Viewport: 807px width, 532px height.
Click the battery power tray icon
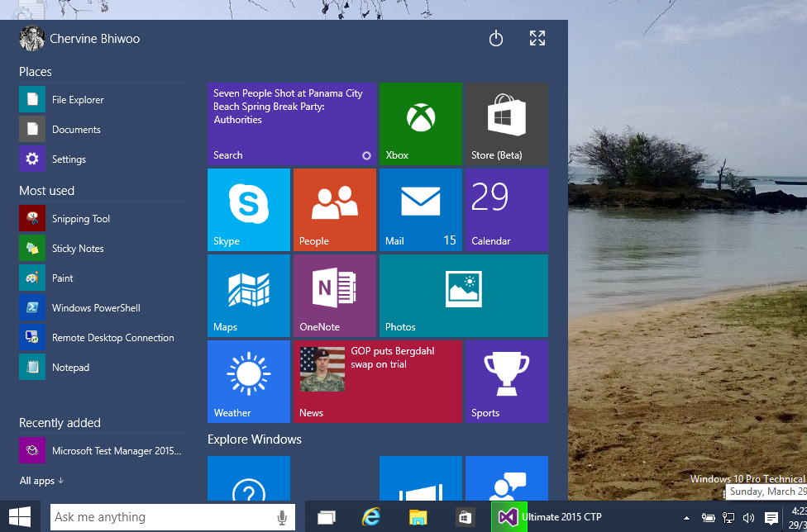pyautogui.click(x=709, y=518)
